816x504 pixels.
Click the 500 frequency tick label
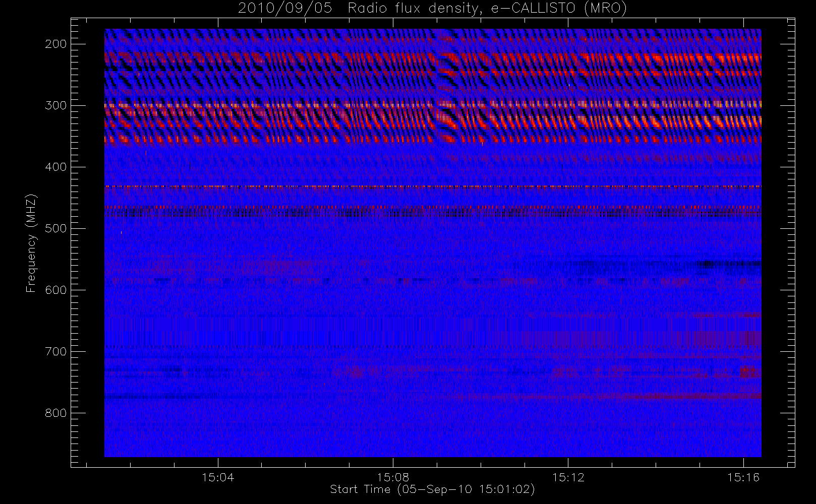(55, 228)
